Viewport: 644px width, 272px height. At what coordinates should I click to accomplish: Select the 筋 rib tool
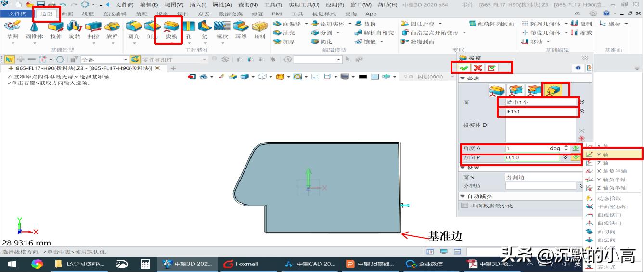205,30
